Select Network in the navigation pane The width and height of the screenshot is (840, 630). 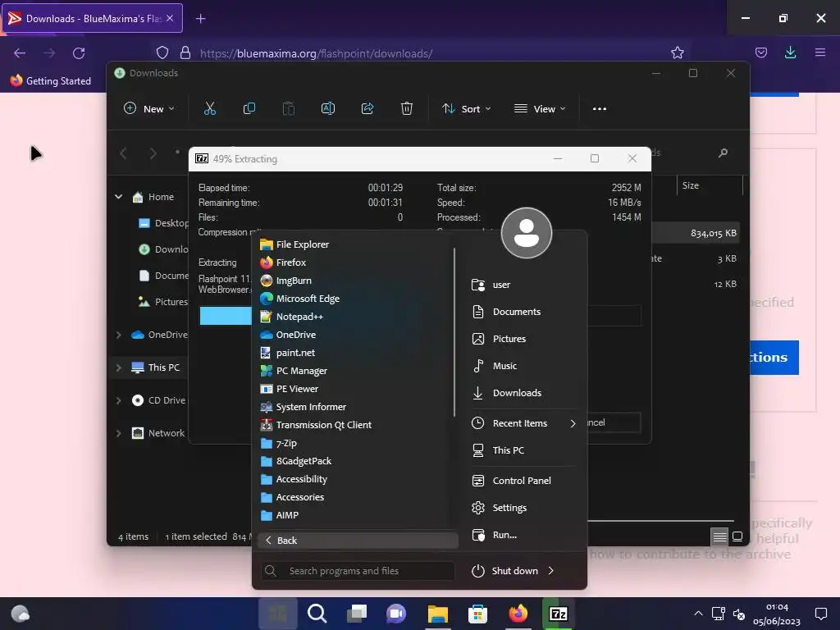158,433
